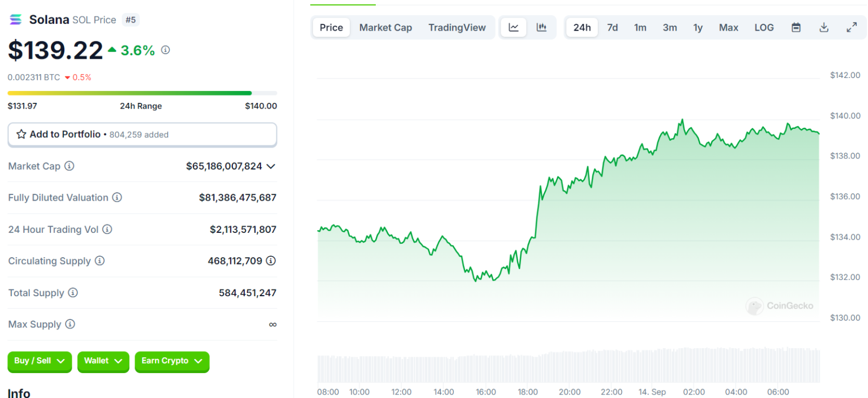Click info icon next to Circulating Supply value
The width and height of the screenshot is (868, 398).
[271, 261]
